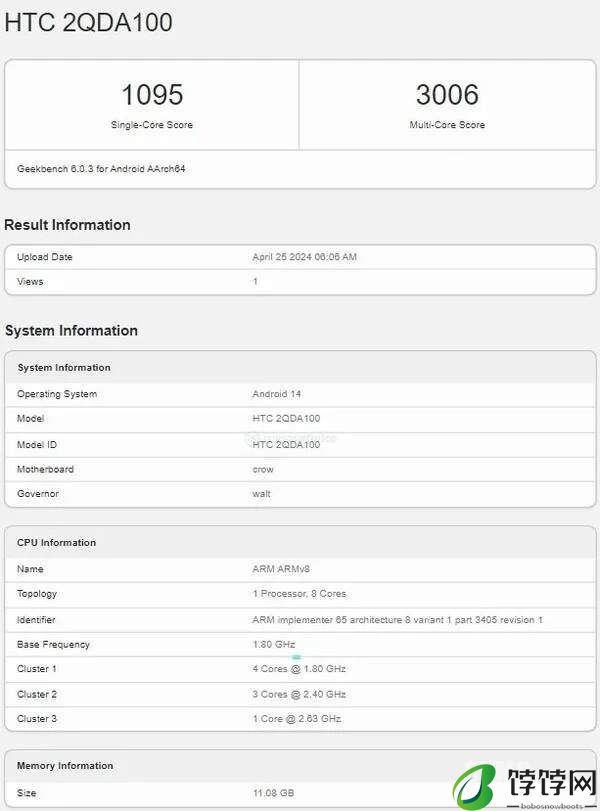600x811 pixels.
Task: Select 3 Cores @ 2.40 GHz value
Action: click(299, 694)
